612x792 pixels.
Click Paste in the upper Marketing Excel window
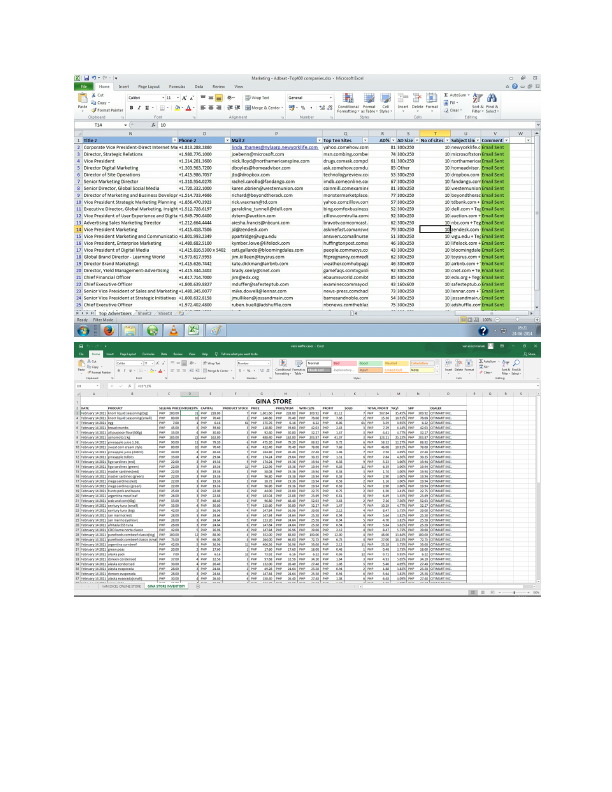coord(82,101)
